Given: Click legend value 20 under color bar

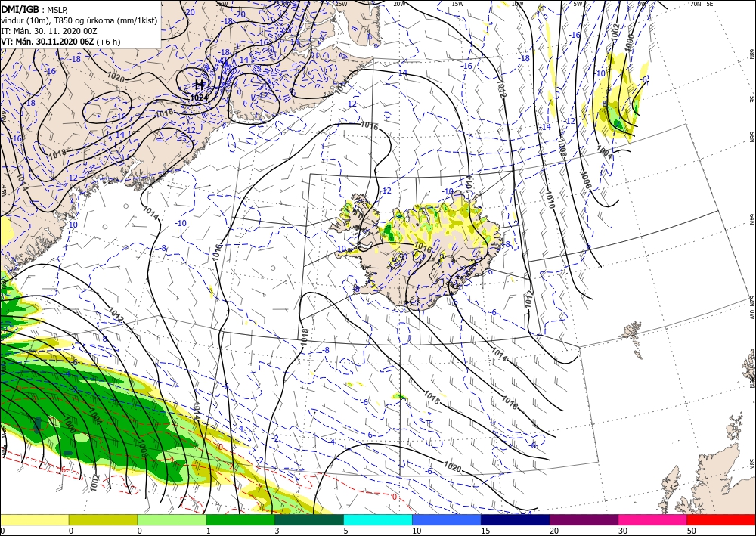Looking at the screenshot, I should 554,531.
